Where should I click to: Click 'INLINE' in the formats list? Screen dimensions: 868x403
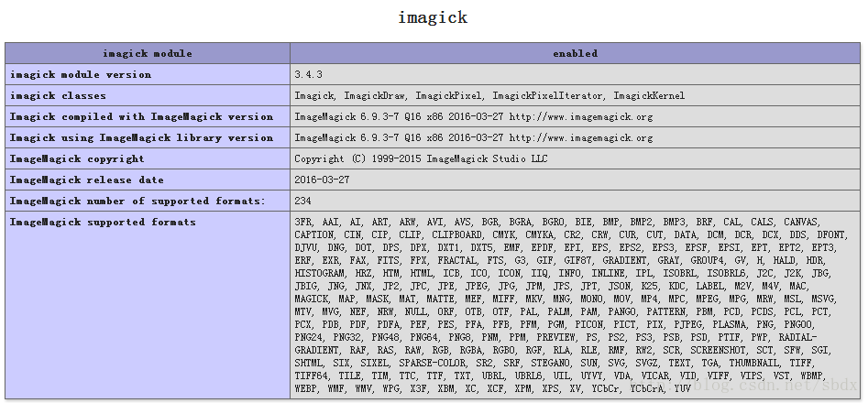pyautogui.click(x=608, y=273)
